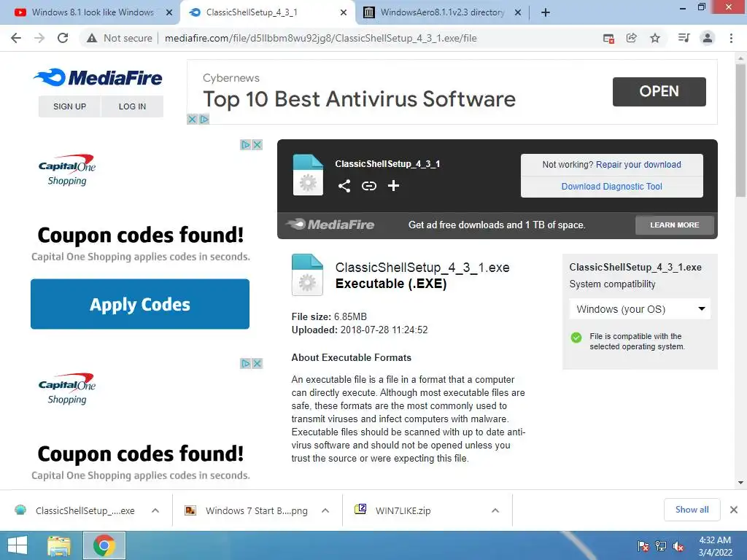This screenshot has height=560, width=747.
Task: Click the LEARN MORE button
Action: click(675, 225)
